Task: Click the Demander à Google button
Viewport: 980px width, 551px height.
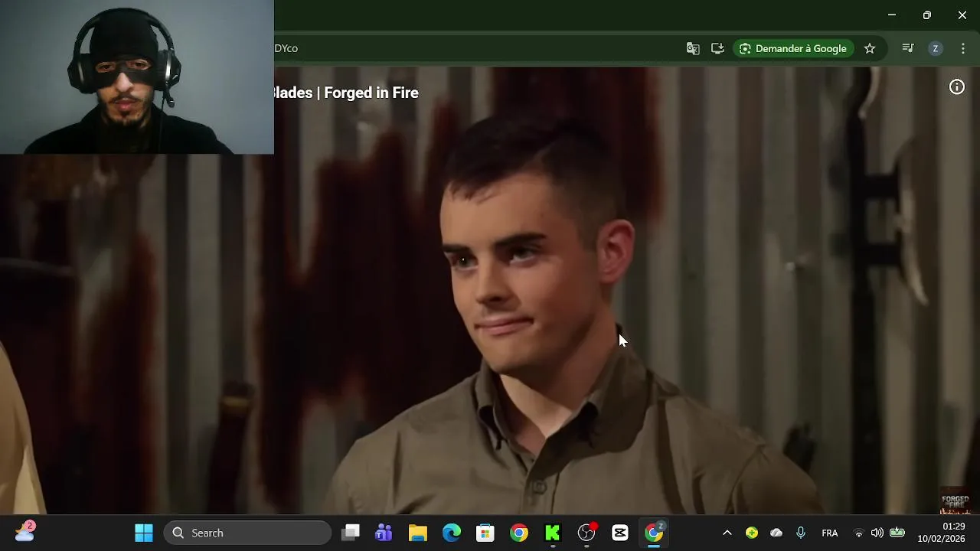Action: (793, 48)
